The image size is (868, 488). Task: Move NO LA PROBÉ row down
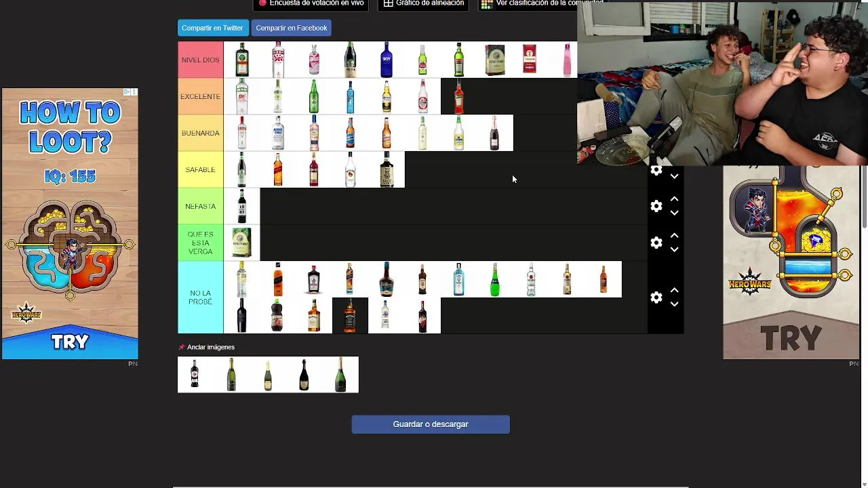(x=674, y=304)
